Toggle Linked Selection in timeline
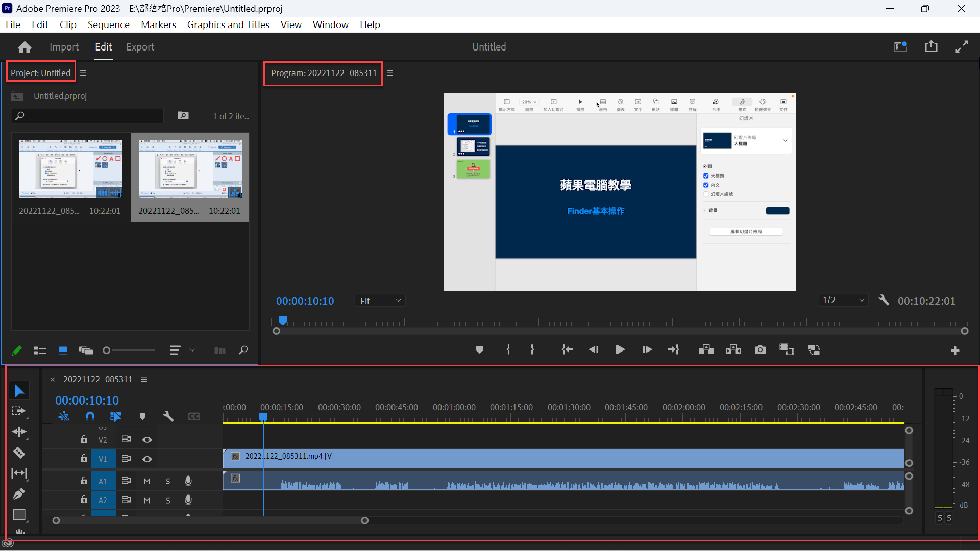 116,417
